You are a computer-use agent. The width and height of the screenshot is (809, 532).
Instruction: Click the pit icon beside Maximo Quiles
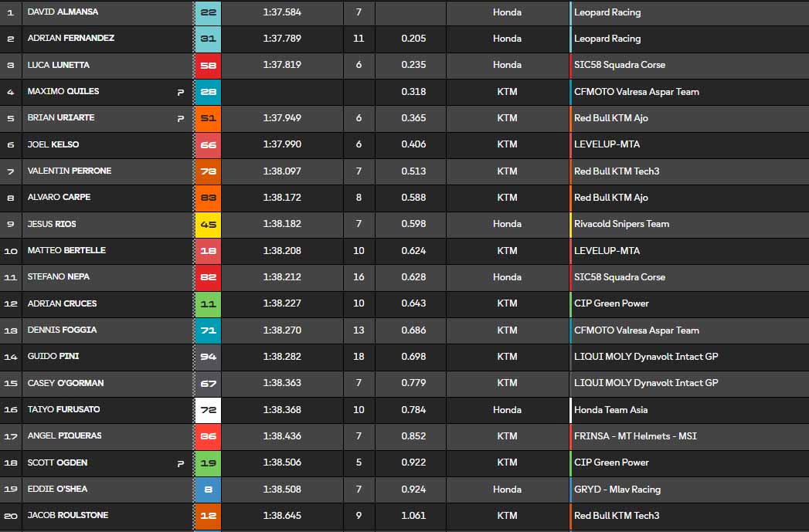tap(181, 92)
